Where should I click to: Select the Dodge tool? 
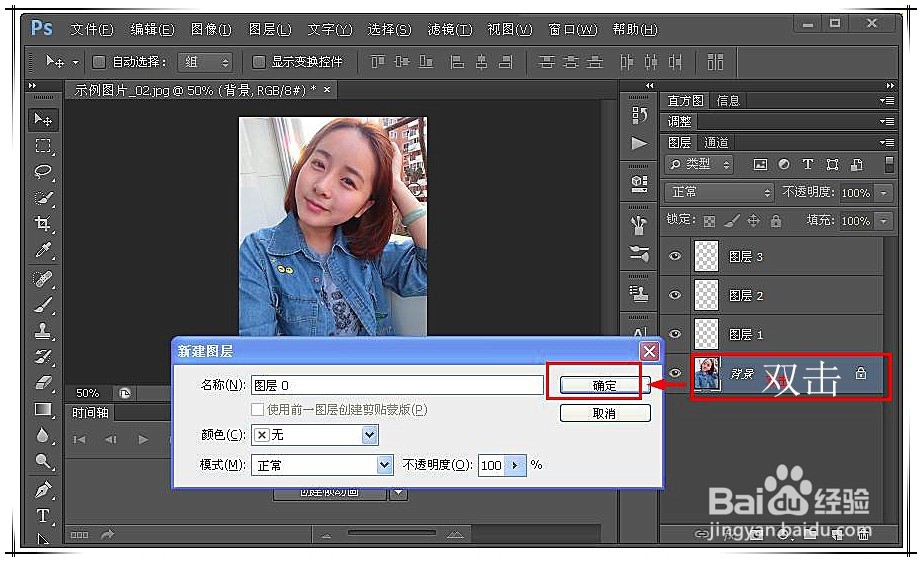pos(43,461)
